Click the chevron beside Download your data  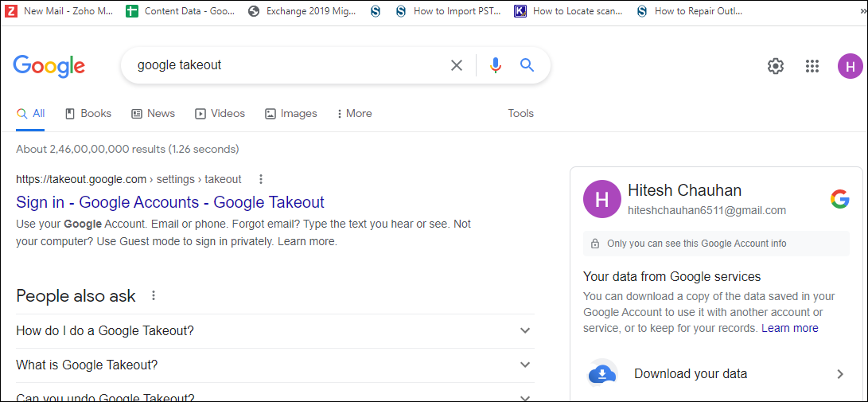[x=840, y=374]
